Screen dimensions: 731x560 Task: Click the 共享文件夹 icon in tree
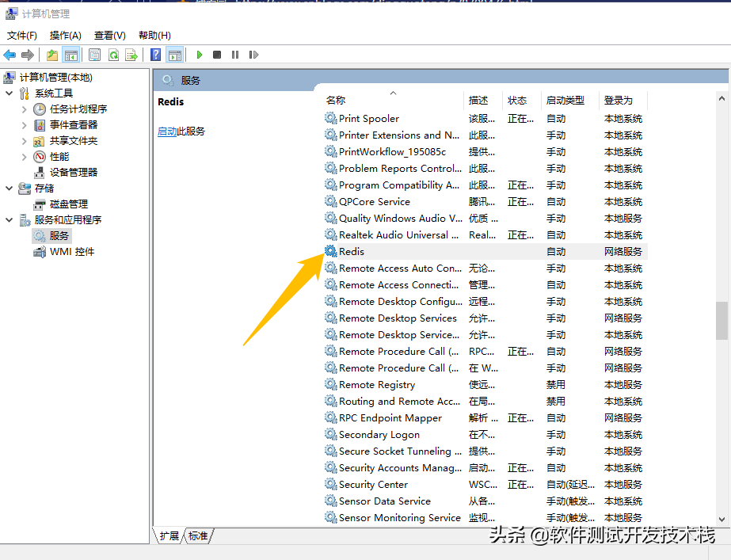click(40, 141)
